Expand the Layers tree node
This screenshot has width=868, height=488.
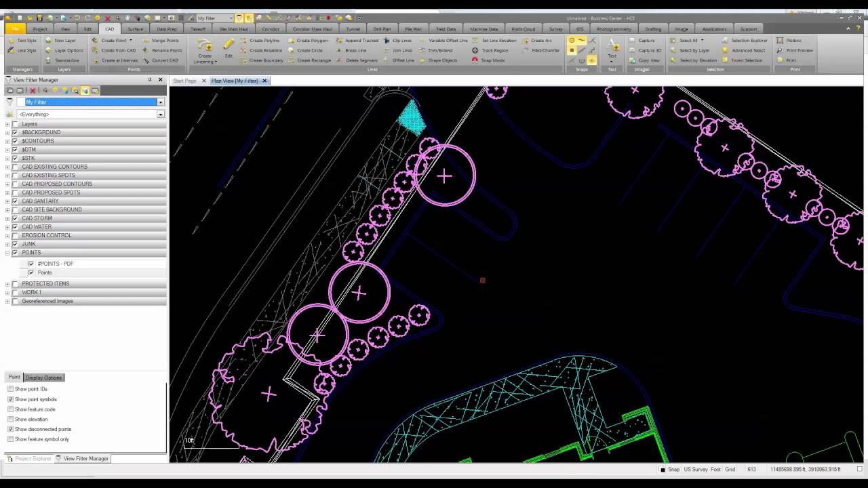(x=7, y=124)
